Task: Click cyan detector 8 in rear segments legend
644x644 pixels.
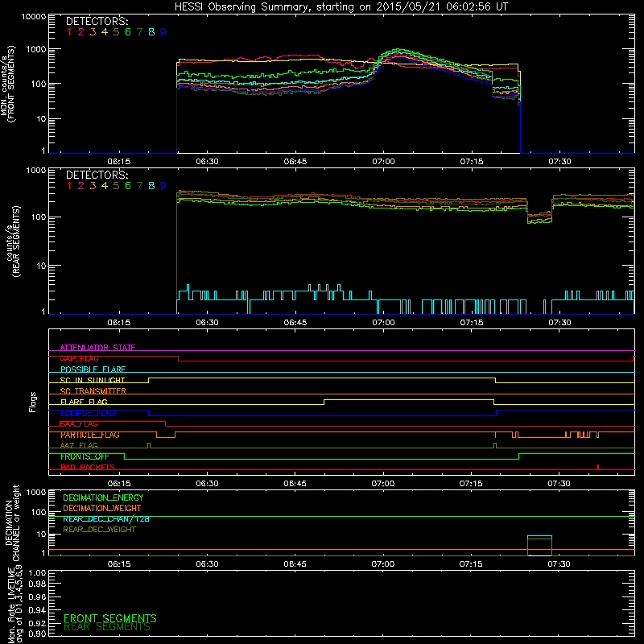Action: 151,186
